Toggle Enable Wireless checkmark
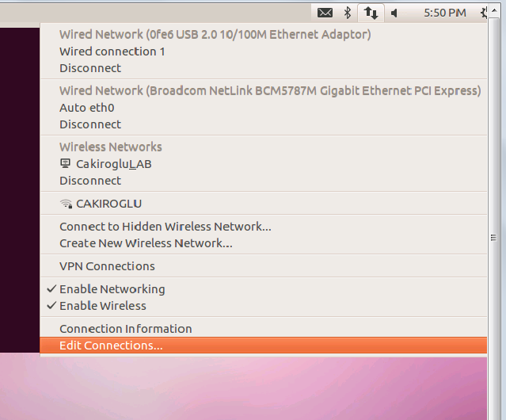The width and height of the screenshot is (506, 420). point(51,305)
